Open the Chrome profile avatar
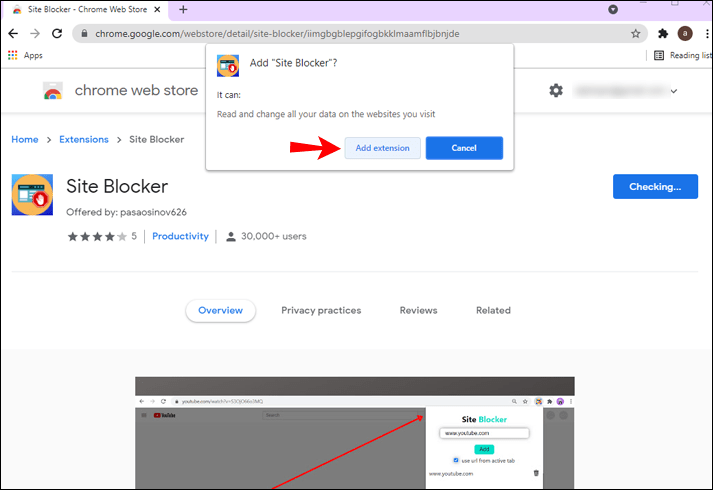The height and width of the screenshot is (490, 713). [x=685, y=33]
